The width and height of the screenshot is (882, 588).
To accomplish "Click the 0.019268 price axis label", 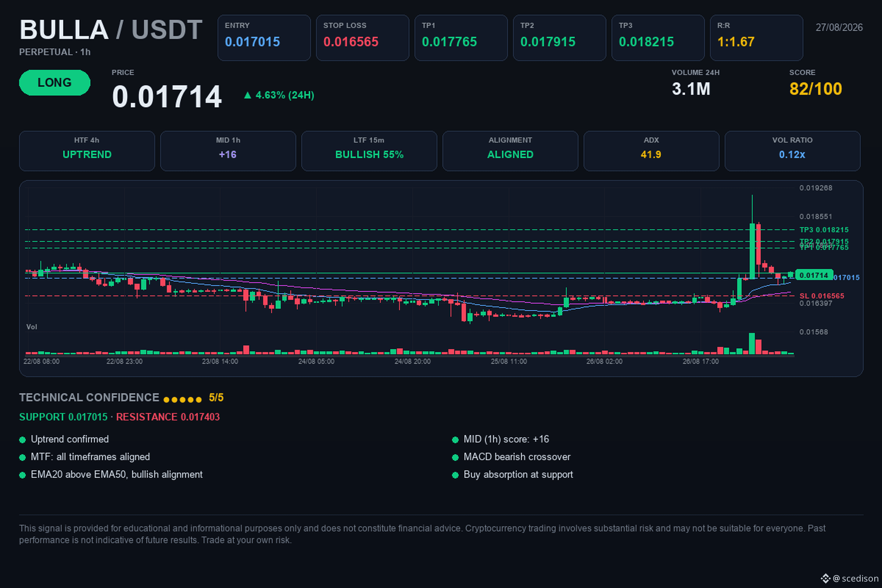I will point(815,188).
